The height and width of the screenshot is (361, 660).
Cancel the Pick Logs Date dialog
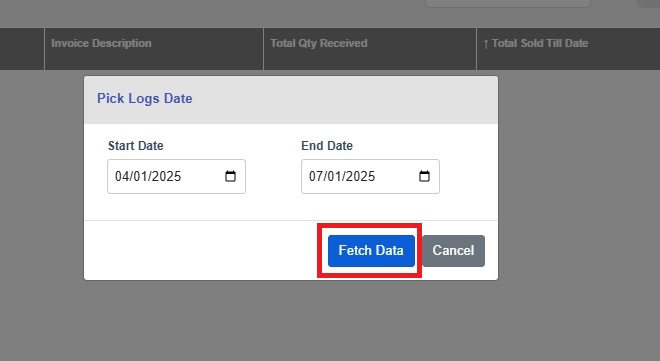(453, 251)
